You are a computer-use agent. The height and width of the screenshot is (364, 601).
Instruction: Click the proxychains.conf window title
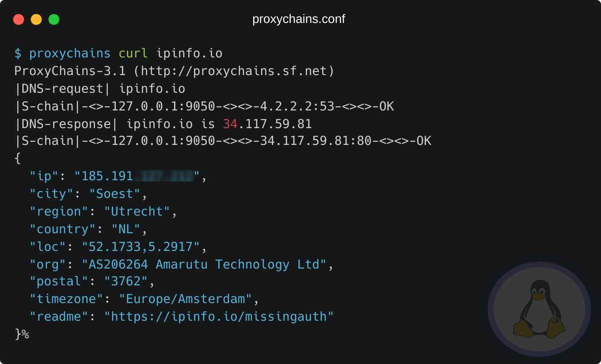coord(299,19)
